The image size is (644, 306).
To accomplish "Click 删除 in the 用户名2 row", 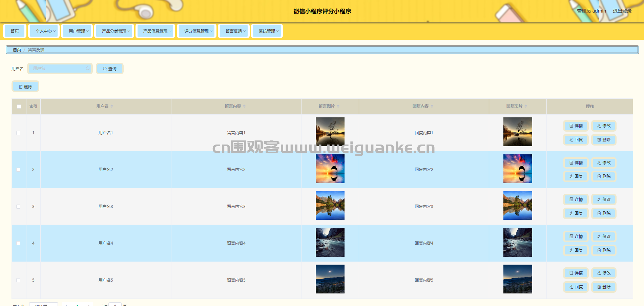I will (604, 176).
